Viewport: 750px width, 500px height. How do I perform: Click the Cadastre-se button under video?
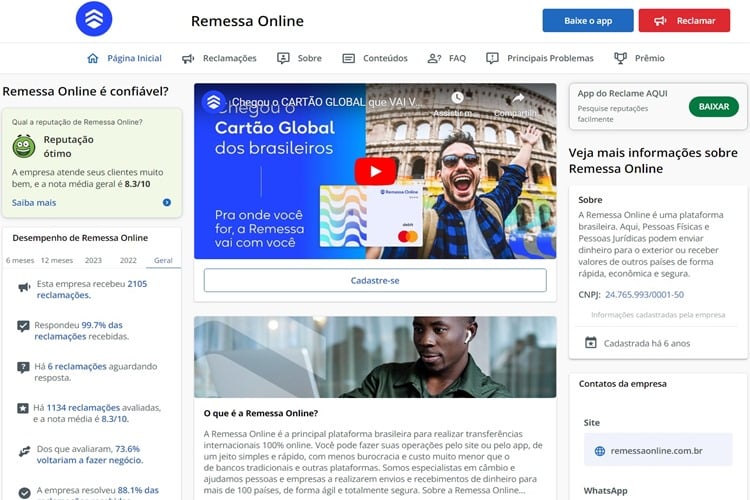(375, 280)
